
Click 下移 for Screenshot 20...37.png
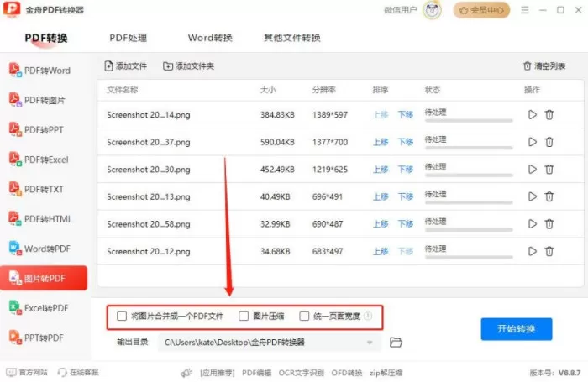[x=406, y=142]
